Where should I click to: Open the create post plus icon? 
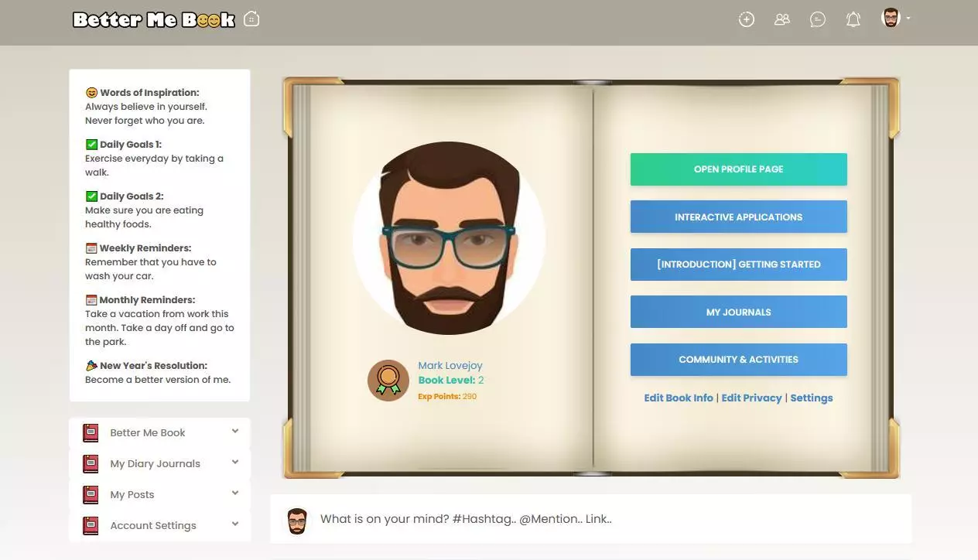tap(746, 19)
